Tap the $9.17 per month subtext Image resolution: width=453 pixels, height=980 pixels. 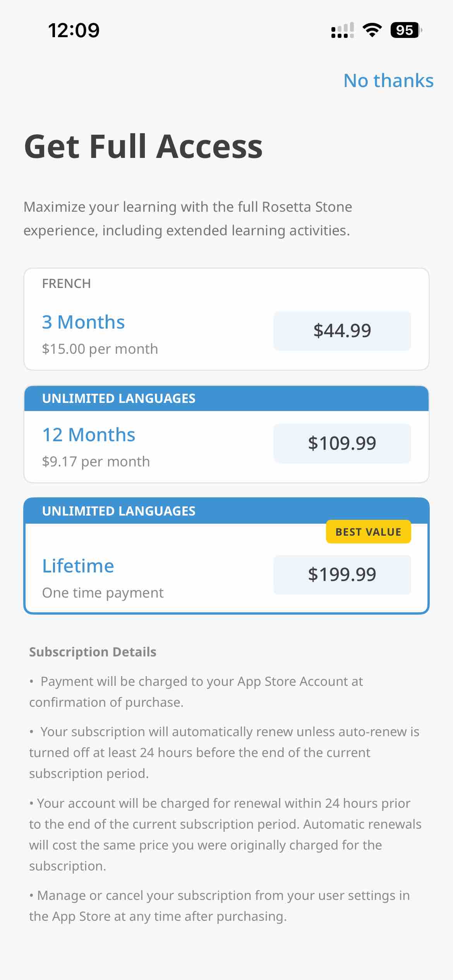tap(96, 461)
